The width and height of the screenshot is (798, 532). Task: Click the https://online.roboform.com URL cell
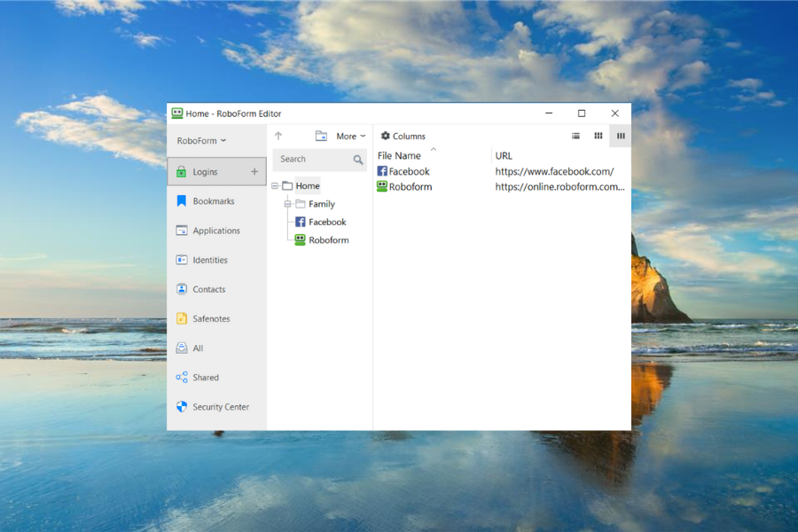tap(559, 187)
